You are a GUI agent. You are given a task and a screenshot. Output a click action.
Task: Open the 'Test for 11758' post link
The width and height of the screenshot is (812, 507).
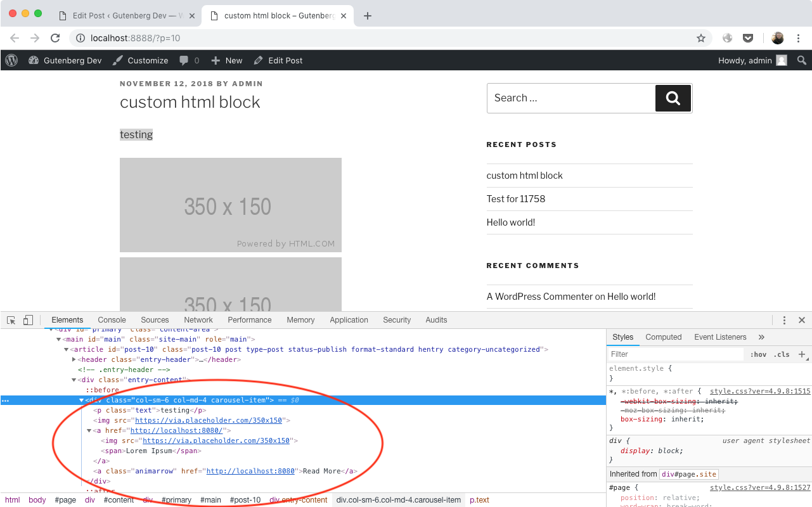516,199
